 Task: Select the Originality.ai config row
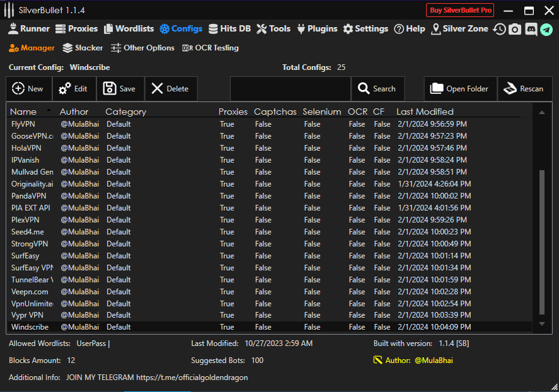(x=270, y=184)
